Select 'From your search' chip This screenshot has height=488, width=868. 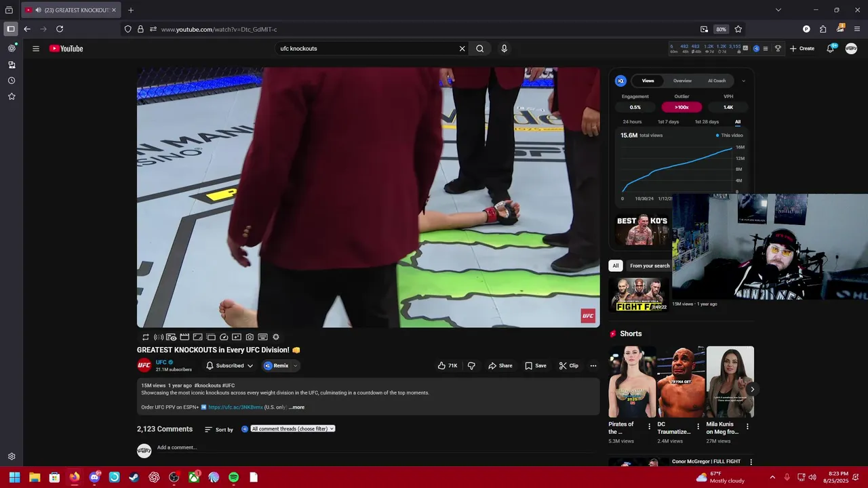[649, 266]
